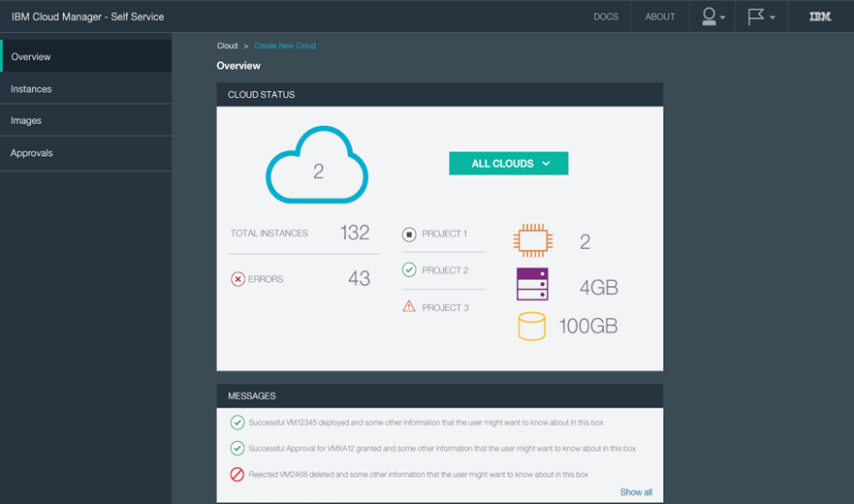Open the DOCS link in header
Image resolution: width=854 pixels, height=504 pixels.
606,16
